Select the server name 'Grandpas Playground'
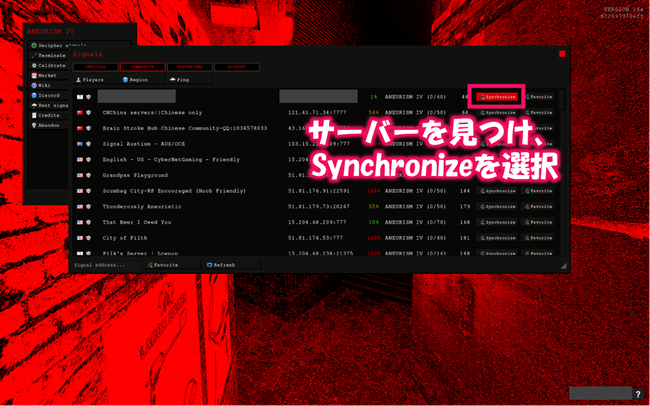The width and height of the screenshot is (650, 406). tap(135, 175)
